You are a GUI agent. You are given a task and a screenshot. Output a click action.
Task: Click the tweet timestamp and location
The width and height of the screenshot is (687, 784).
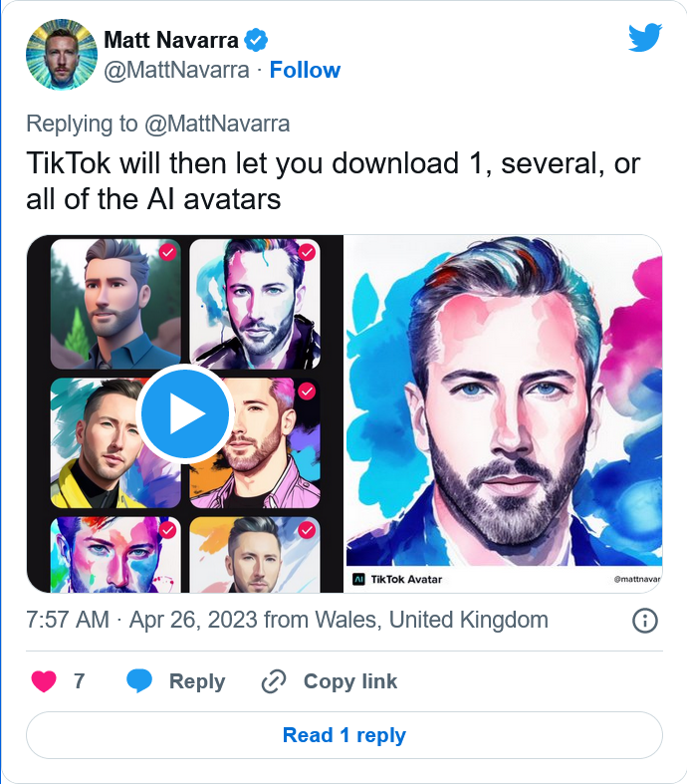(x=287, y=620)
